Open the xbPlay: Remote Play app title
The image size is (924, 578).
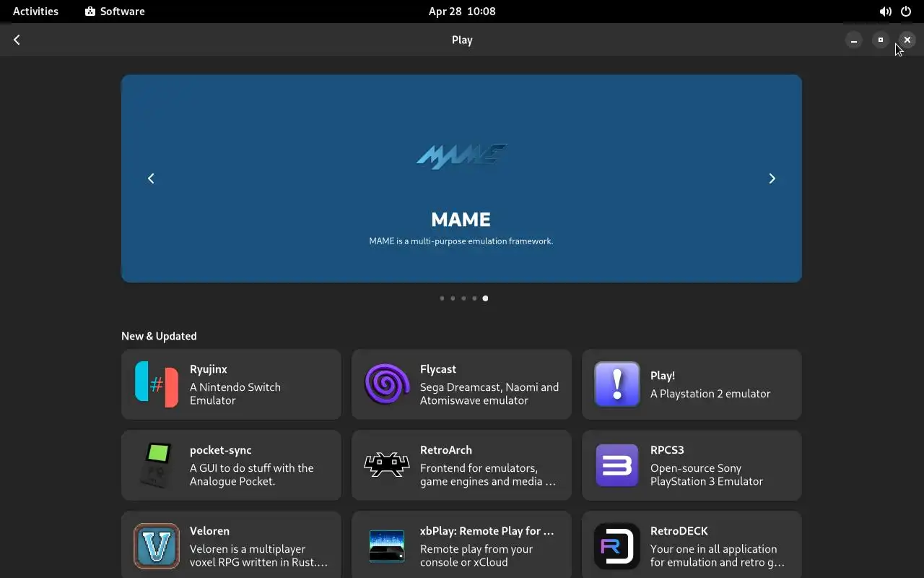click(x=487, y=531)
